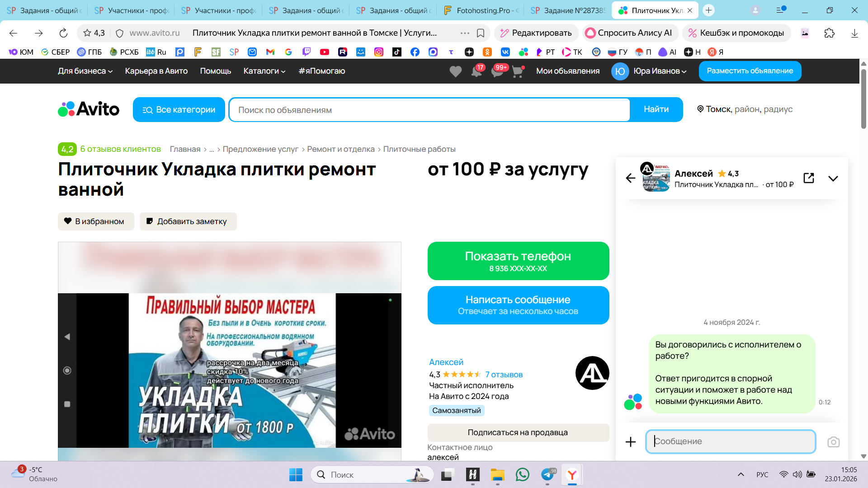Switch to the Fotohosting.Pro browser tab
Image resolution: width=868 pixels, height=488 pixels.
click(x=481, y=10)
